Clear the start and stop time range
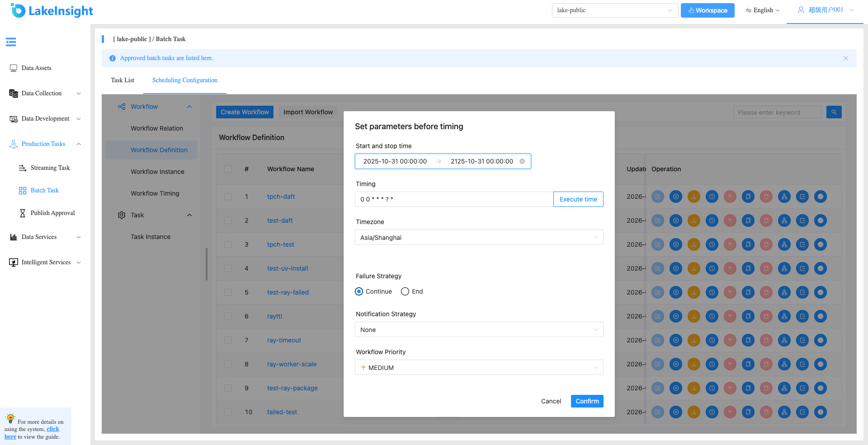The image size is (868, 445). pyautogui.click(x=522, y=161)
